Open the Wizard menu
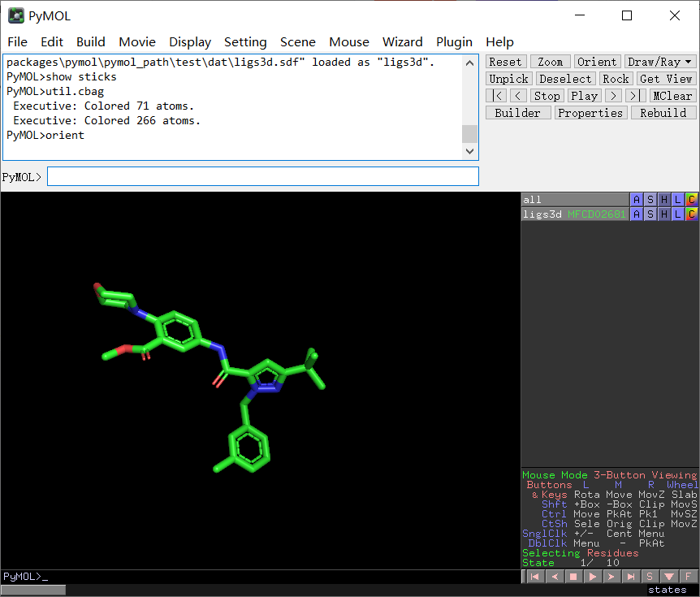 click(x=402, y=42)
